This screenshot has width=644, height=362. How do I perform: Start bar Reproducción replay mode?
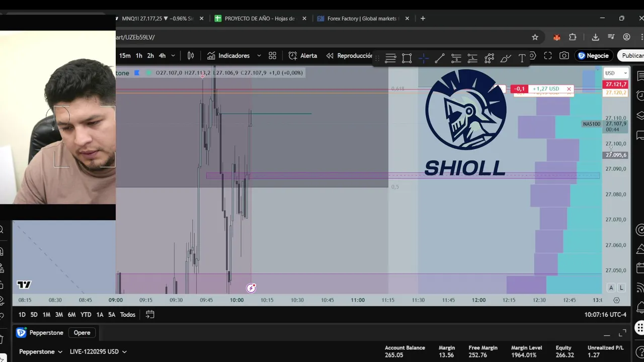tap(349, 56)
